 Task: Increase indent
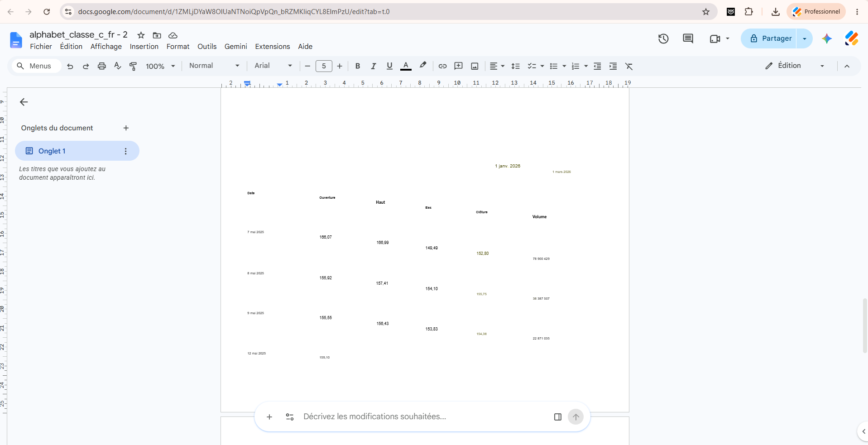[613, 66]
